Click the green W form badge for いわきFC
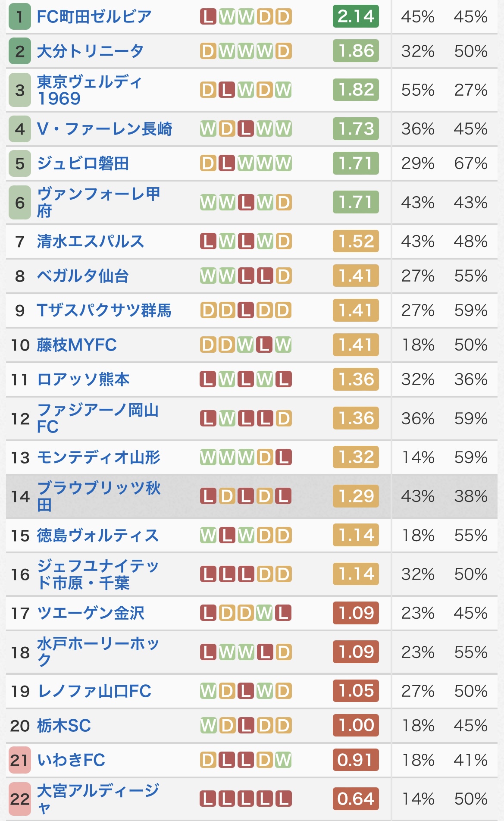Screen dimensions: 504x821 [283, 760]
